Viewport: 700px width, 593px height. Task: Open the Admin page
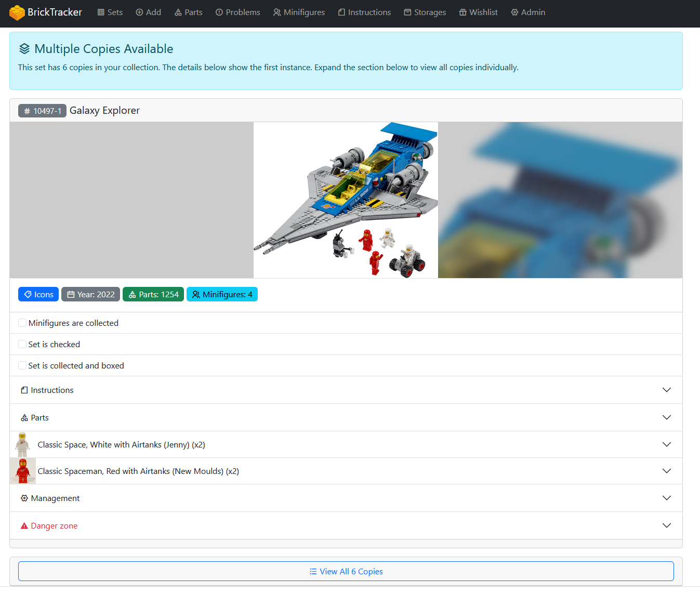(x=529, y=12)
